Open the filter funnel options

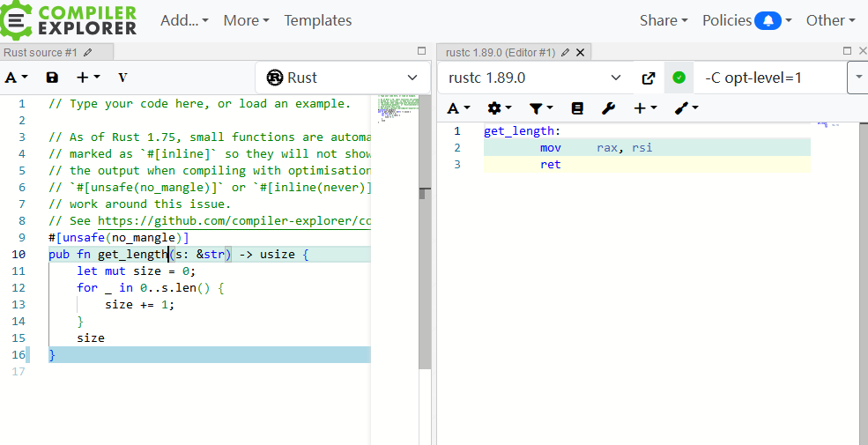pyautogui.click(x=541, y=108)
